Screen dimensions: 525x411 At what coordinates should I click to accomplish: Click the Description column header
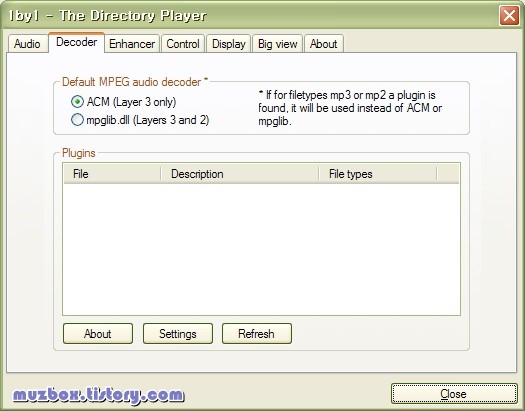coord(240,174)
